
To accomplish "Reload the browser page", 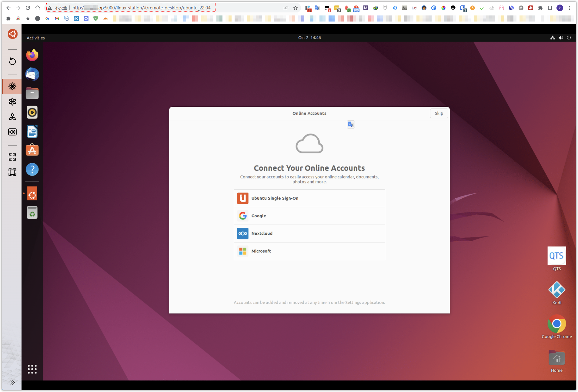I will click(28, 8).
